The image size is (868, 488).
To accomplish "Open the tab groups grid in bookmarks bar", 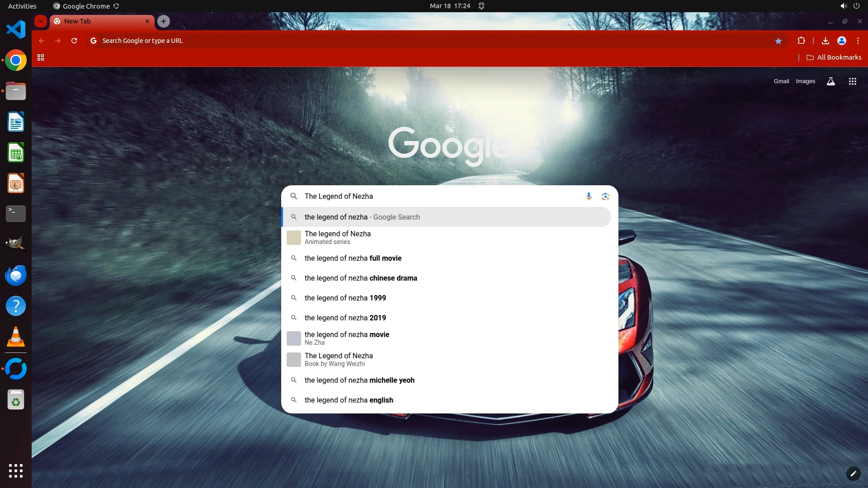I will click(x=41, y=57).
